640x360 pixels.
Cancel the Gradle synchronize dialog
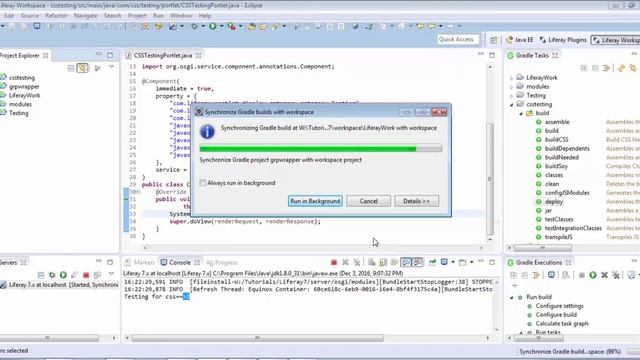point(368,201)
